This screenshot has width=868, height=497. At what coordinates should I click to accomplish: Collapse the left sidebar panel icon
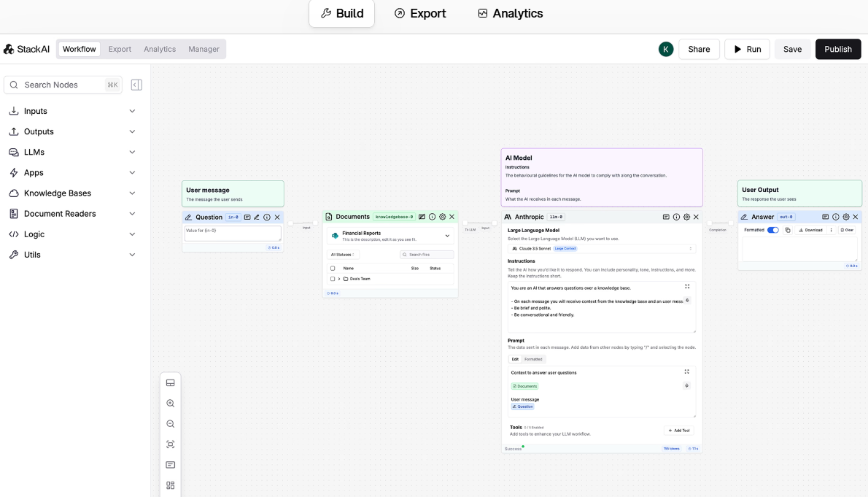(136, 85)
